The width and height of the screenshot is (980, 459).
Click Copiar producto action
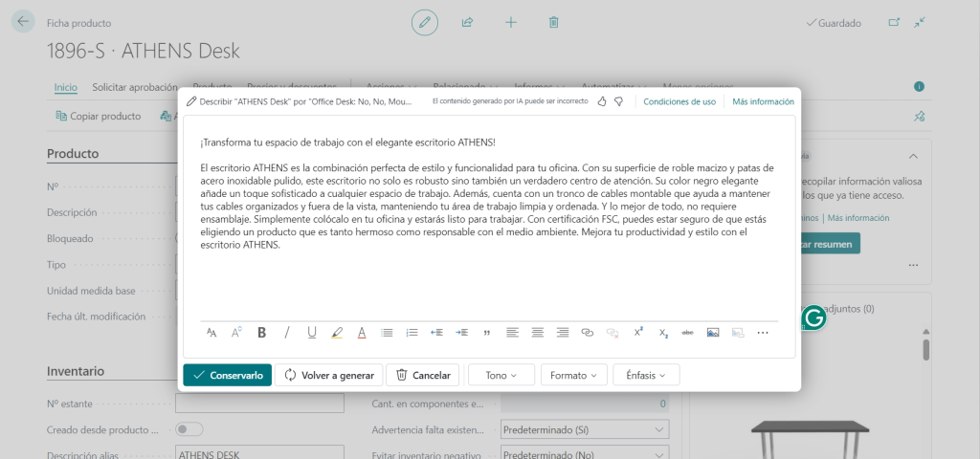click(x=99, y=116)
